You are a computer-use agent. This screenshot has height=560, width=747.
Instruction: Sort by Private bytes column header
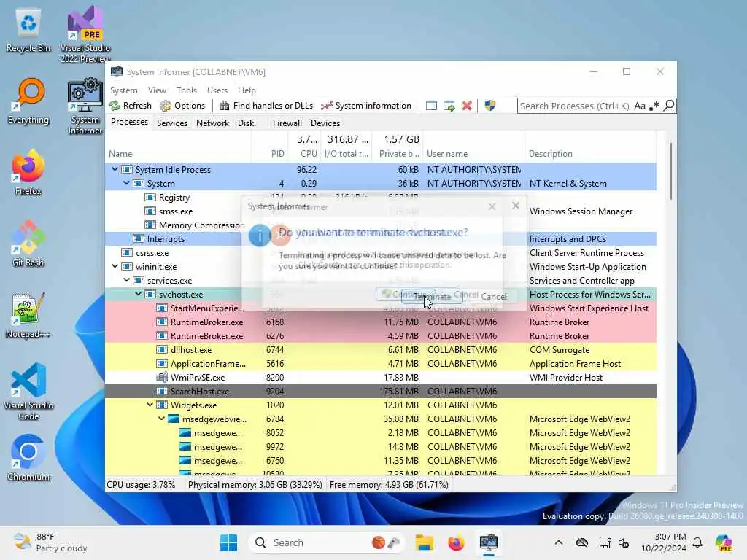[398, 147]
